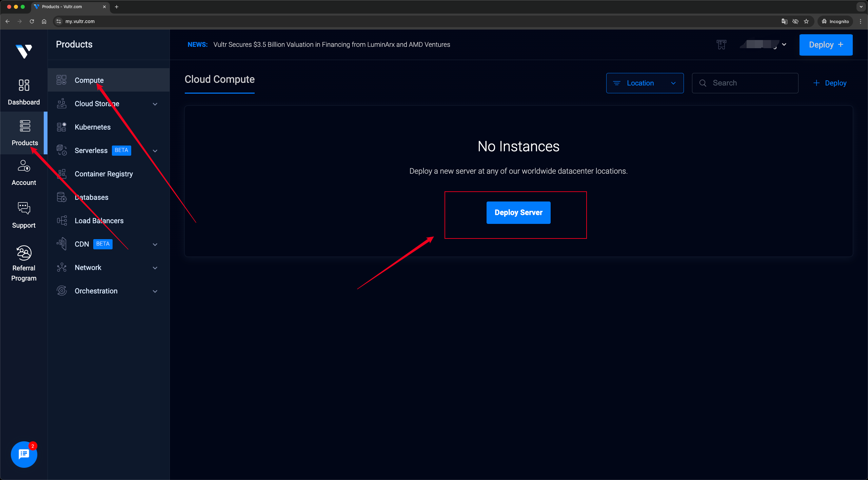Open the Account section icon

[x=24, y=166]
